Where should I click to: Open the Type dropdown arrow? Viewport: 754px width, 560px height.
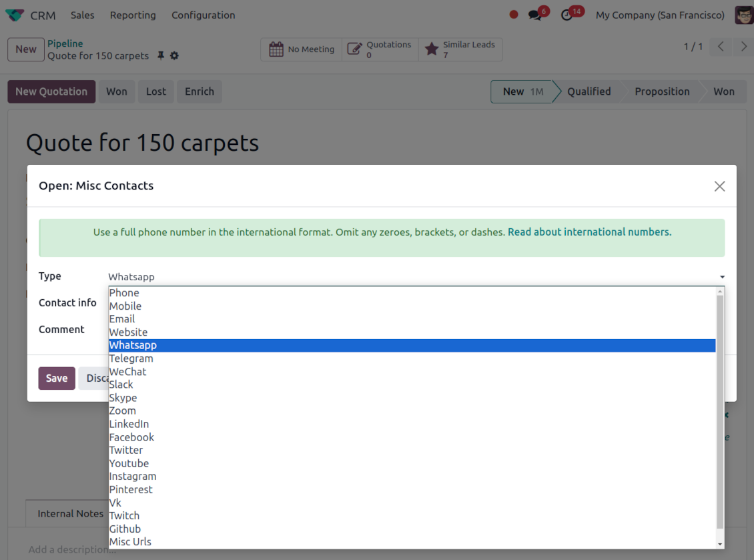click(x=722, y=277)
